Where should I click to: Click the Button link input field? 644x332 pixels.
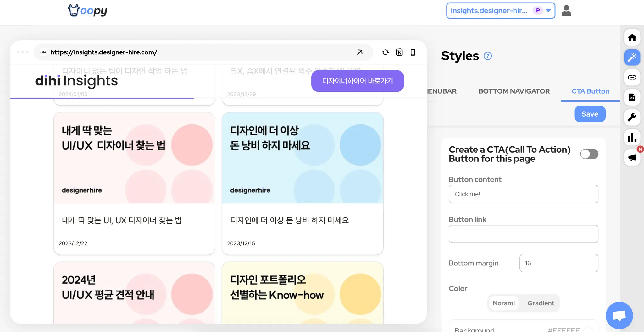coord(523,234)
